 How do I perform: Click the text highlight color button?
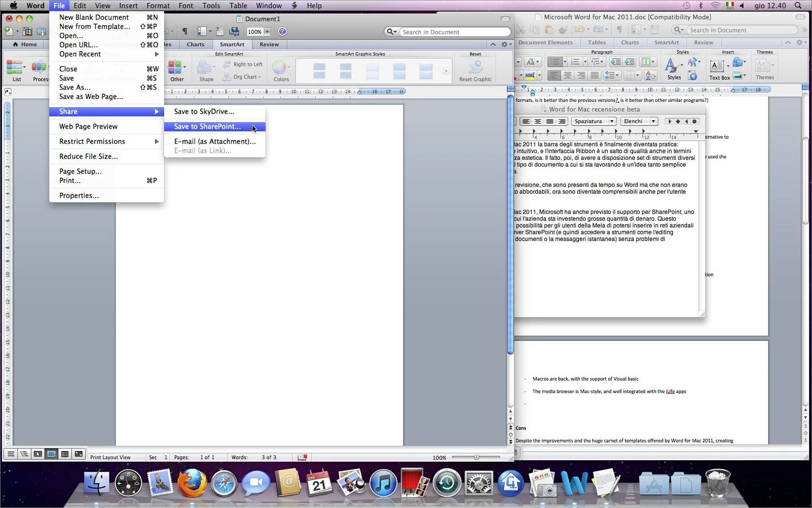click(530, 75)
